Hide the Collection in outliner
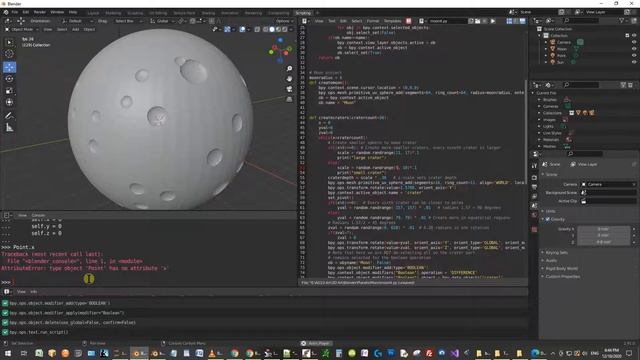This screenshot has width=640, height=360. [x=634, y=36]
